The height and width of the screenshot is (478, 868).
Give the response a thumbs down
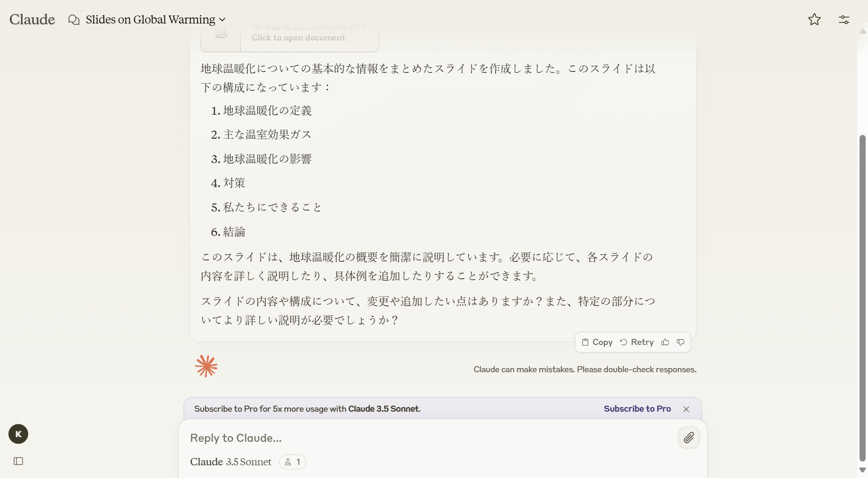tap(681, 342)
